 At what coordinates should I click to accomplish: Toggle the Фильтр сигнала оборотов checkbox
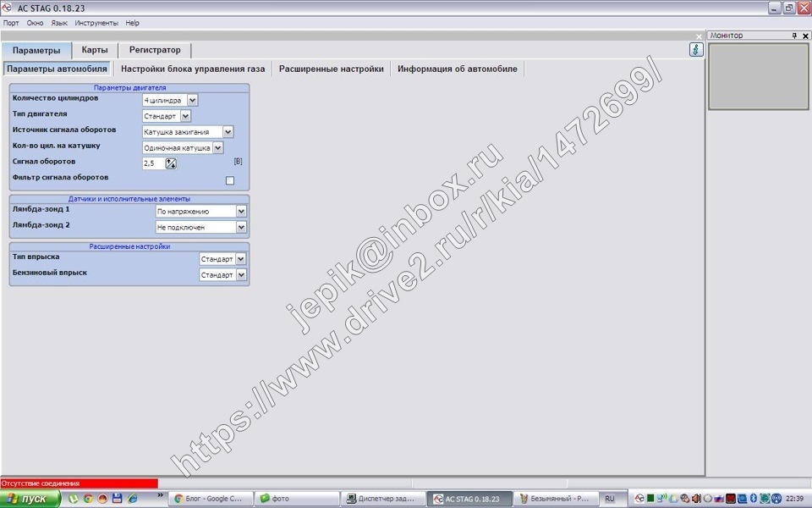coord(230,180)
